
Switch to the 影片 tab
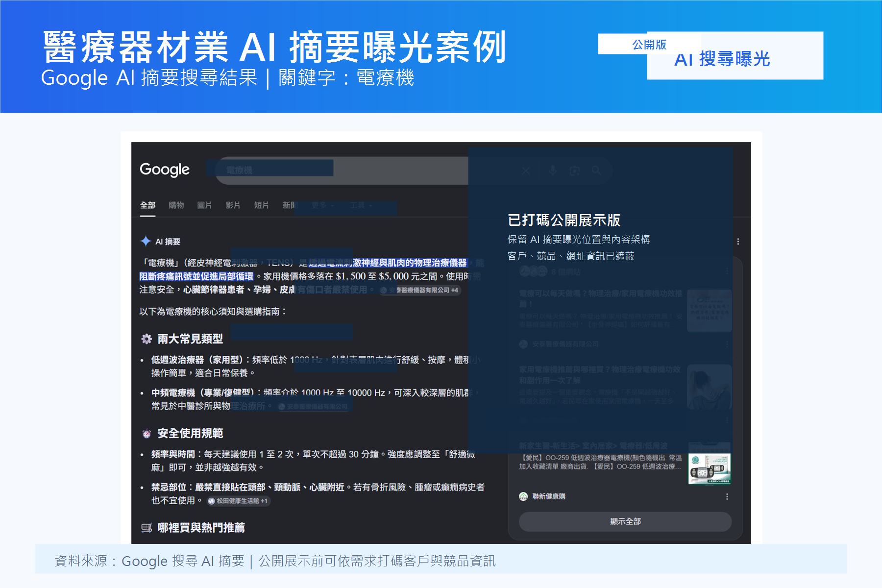click(x=233, y=205)
